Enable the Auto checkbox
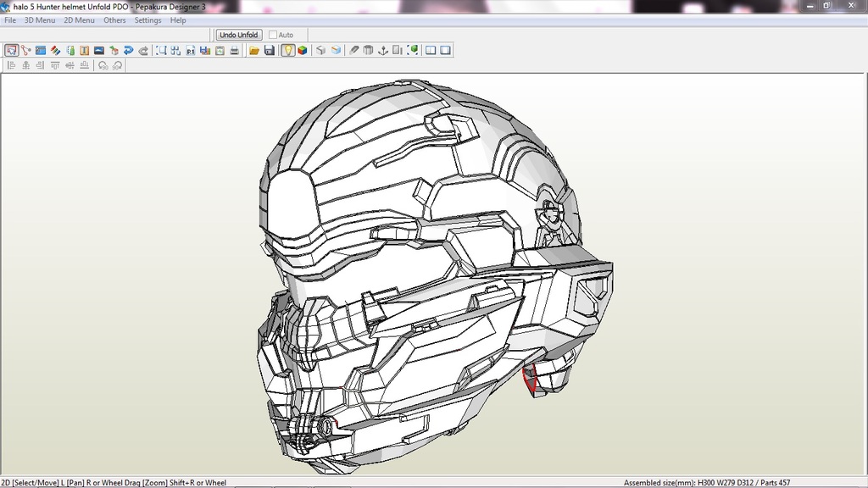This screenshot has width=868, height=488. [273, 35]
